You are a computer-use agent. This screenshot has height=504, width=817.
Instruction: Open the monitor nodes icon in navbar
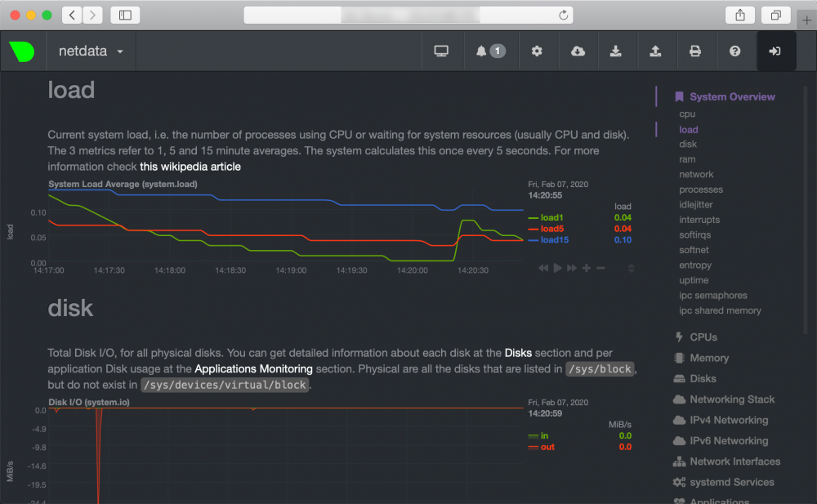(x=441, y=51)
